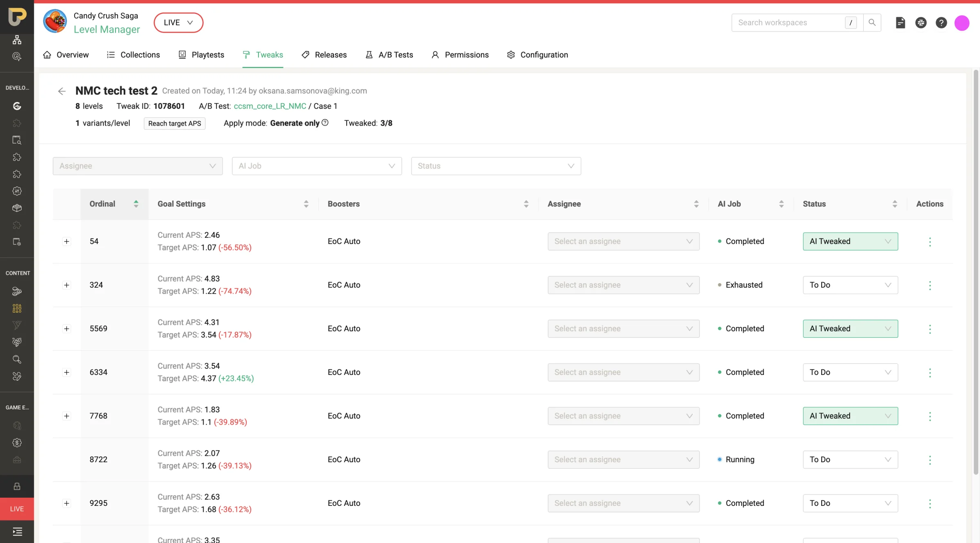Viewport: 980px width, 543px height.
Task: Toggle the sidebar collapse icon at bottom
Action: click(17, 532)
